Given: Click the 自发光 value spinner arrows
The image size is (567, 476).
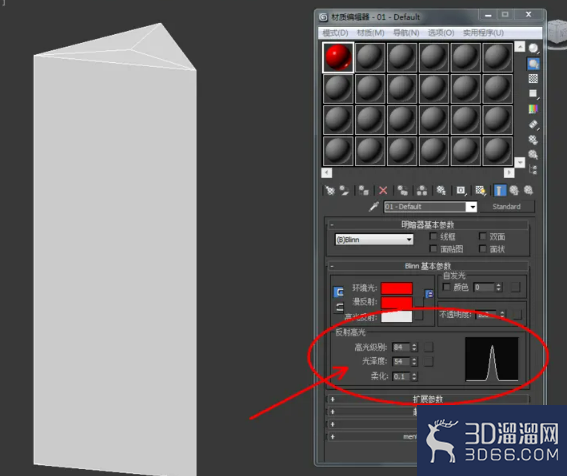Looking at the screenshot, I should point(499,287).
